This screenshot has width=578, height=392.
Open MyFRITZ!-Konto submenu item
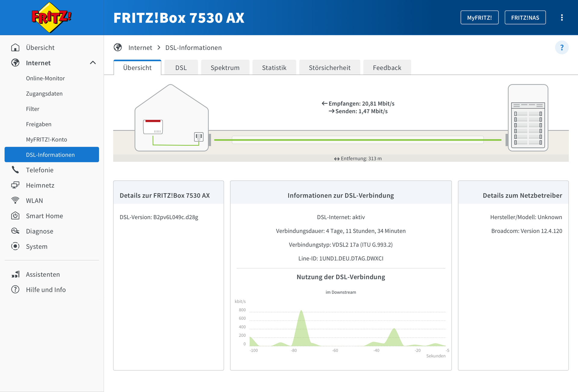47,139
